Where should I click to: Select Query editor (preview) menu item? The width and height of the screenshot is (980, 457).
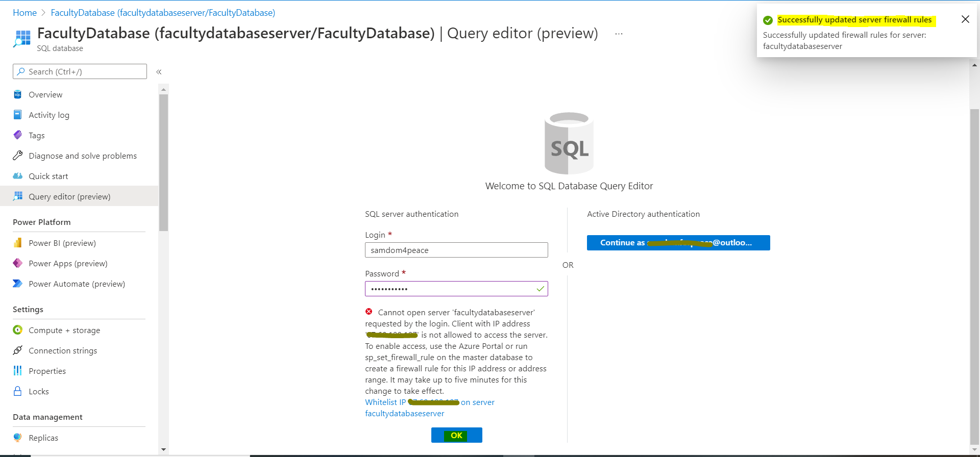[x=79, y=196]
